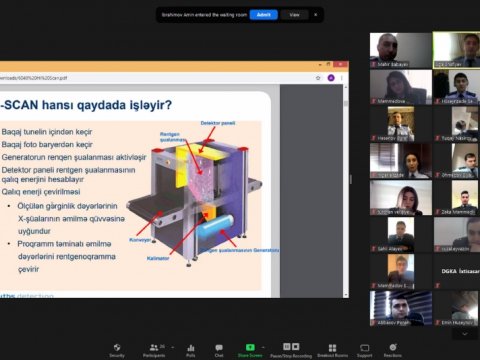The height and width of the screenshot is (360, 480).
Task: Expand the arrow next to Share Screen
Action: pyautogui.click(x=263, y=347)
